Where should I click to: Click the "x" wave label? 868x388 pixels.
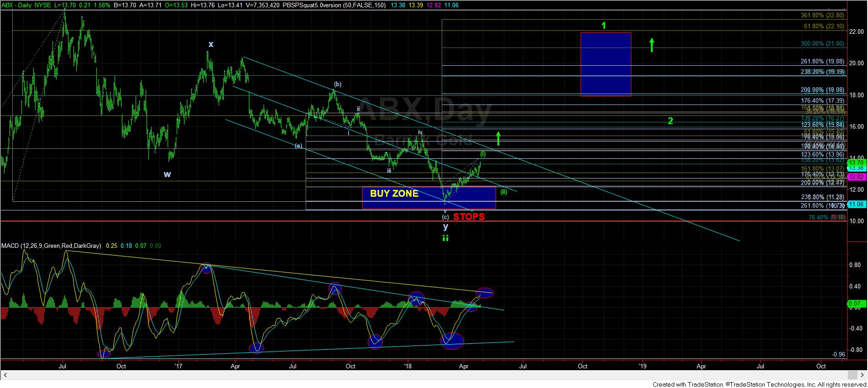point(211,44)
